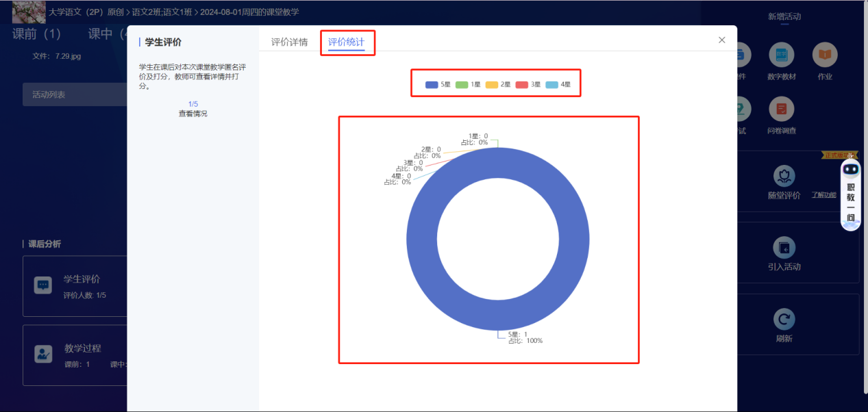Open the 问卷调查 survey icon
This screenshot has height=412, width=868.
coord(782,110)
